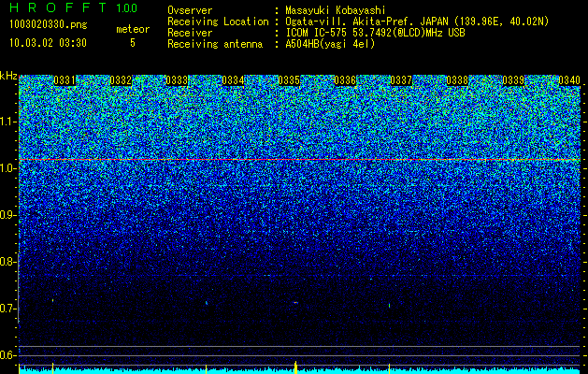Image resolution: width=588 pixels, height=374 pixels.
Task: Click the 0332 time marker
Action: click(x=121, y=80)
